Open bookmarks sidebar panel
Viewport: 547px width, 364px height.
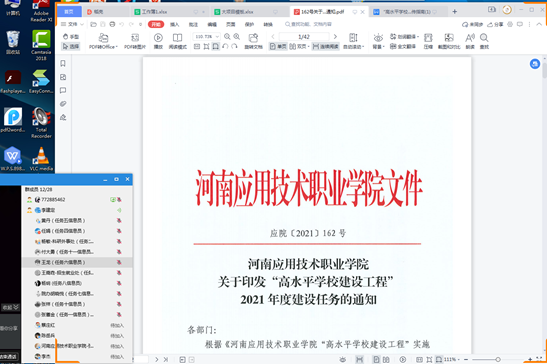63,63
